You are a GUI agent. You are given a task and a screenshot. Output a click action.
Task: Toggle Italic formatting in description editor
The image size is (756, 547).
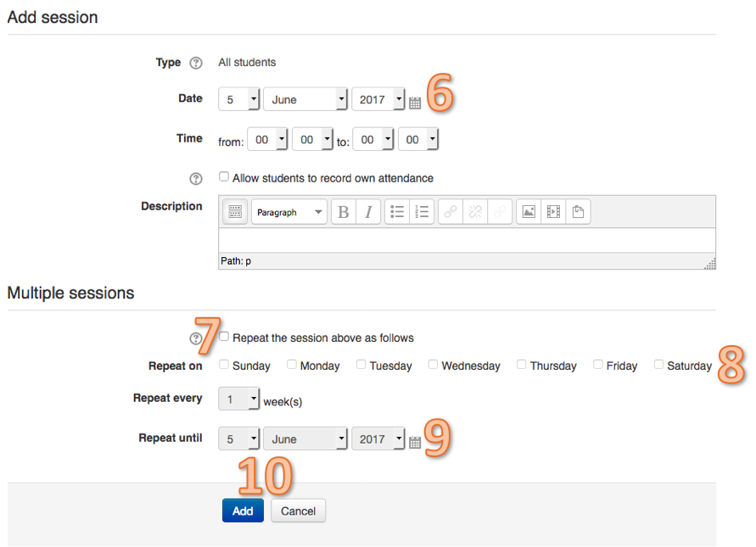(368, 211)
